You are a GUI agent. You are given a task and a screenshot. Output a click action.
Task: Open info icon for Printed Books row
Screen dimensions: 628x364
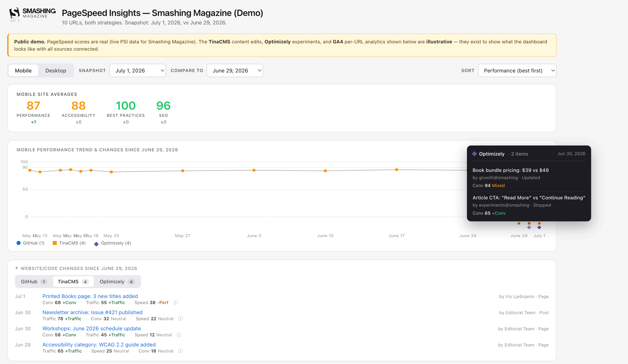pos(175,302)
